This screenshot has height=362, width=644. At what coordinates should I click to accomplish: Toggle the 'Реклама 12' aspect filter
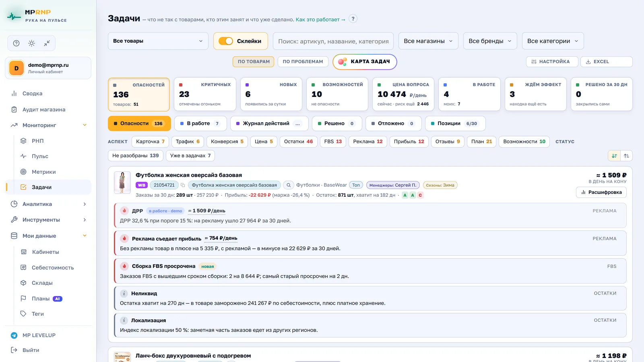coord(368,142)
